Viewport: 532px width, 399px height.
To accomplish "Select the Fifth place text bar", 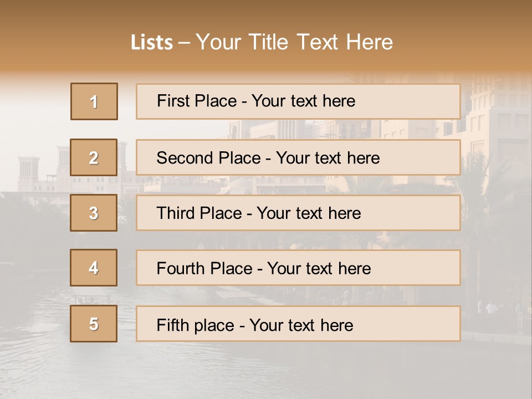I will tap(298, 324).
